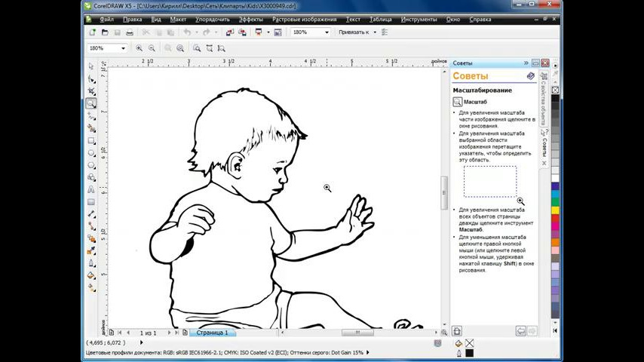644x362 pixels.
Task: Open the 'Свойства объекта' docker tab
Action: tap(544, 99)
